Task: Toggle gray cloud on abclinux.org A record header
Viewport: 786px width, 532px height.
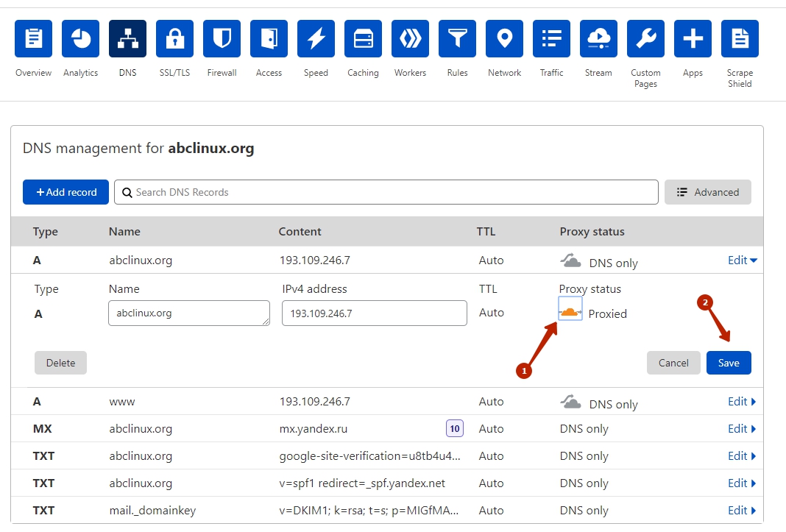Action: pos(571,261)
